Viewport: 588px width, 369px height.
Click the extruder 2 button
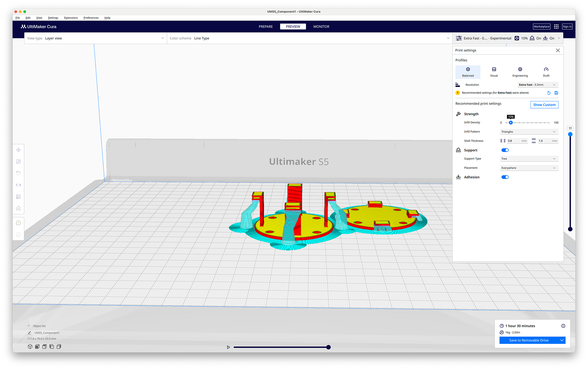pos(18,235)
